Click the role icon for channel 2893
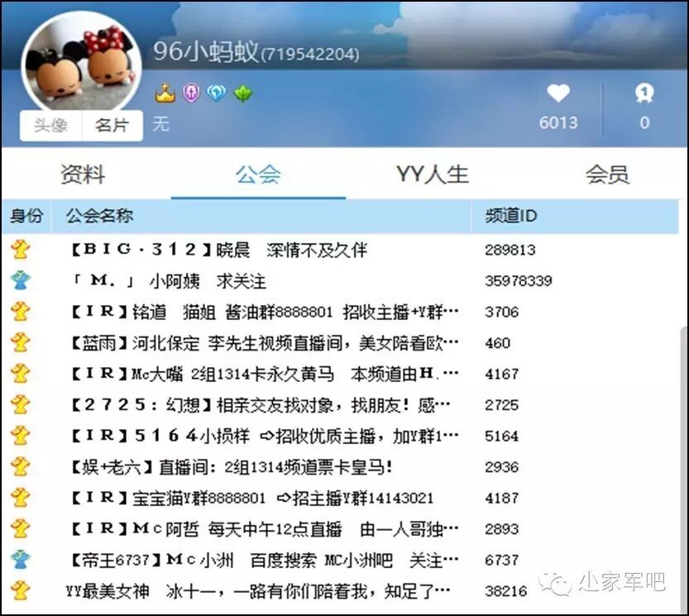 [x=20, y=529]
